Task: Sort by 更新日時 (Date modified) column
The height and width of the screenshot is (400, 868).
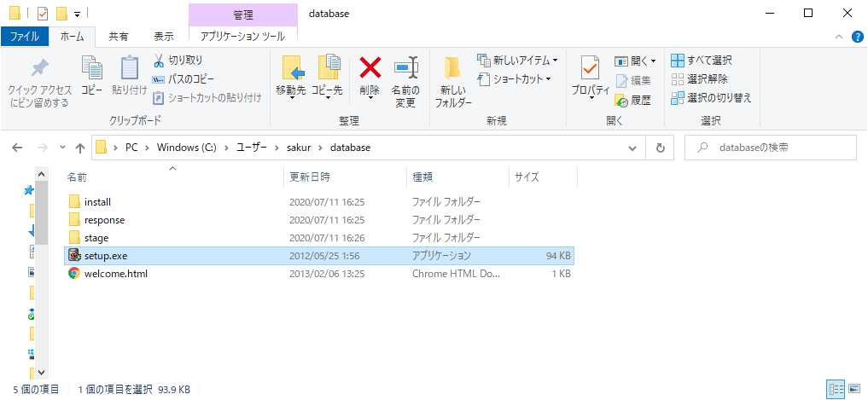Action: pyautogui.click(x=346, y=177)
